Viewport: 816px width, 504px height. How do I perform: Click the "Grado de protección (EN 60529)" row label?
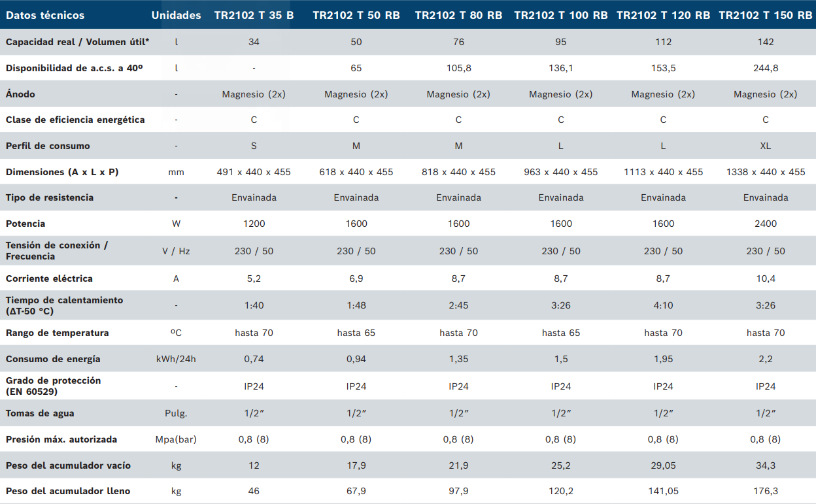click(53, 386)
